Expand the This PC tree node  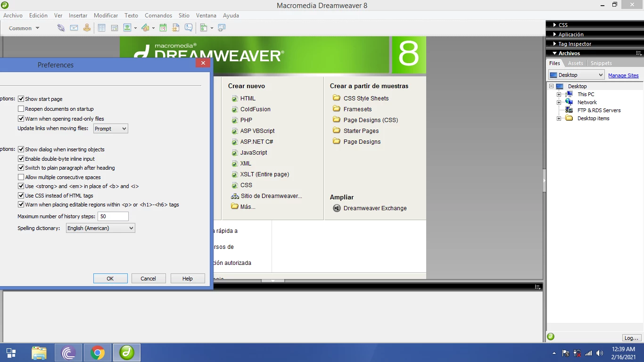coord(559,94)
